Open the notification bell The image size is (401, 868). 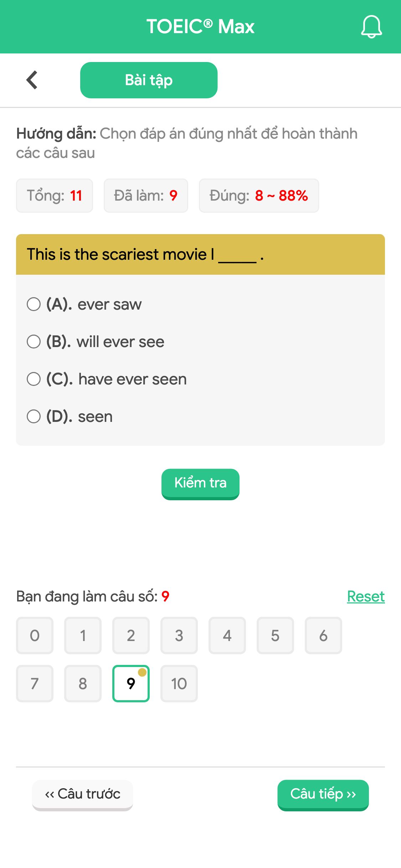(x=371, y=27)
